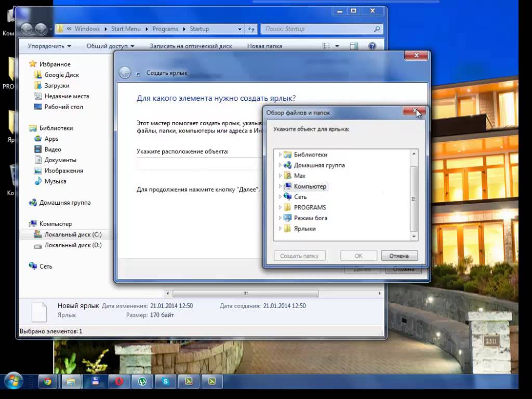Image resolution: width=532 pixels, height=399 pixels.
Task: Launch Skype from the taskbar
Action: coord(166,382)
